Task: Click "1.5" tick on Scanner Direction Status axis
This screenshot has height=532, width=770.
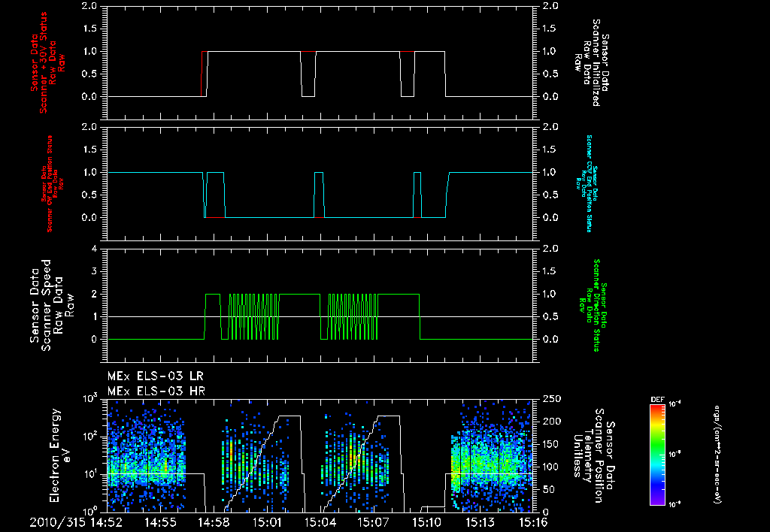Action: point(550,271)
